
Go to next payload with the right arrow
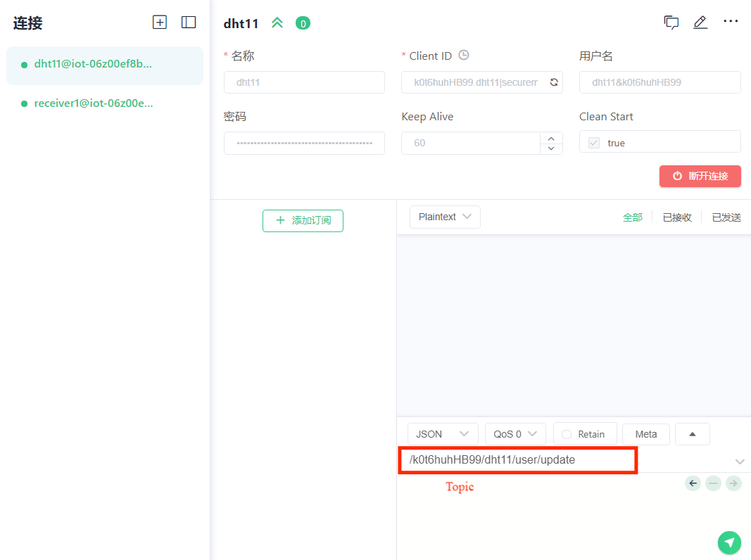733,483
